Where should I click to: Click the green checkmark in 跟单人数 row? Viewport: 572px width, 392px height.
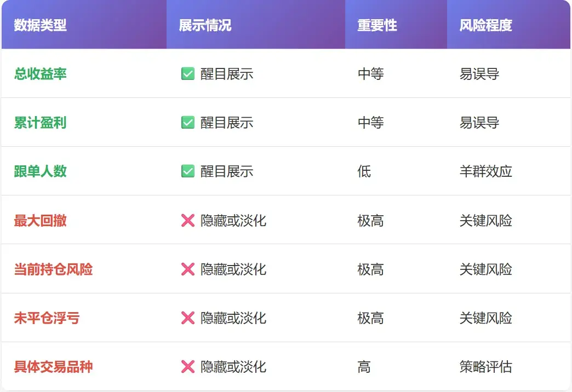[188, 171]
